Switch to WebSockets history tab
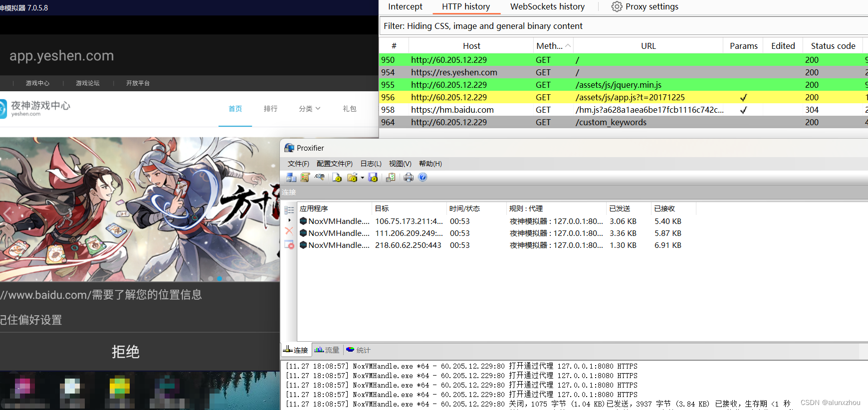 pos(547,6)
